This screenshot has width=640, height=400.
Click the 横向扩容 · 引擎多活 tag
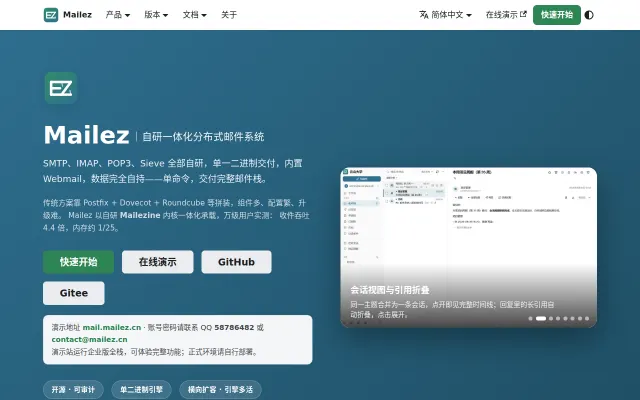(x=220, y=390)
